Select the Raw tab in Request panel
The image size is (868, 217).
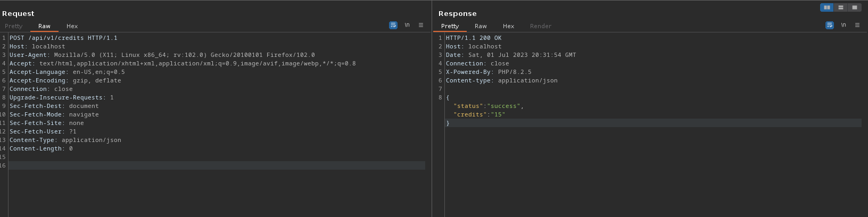point(44,26)
